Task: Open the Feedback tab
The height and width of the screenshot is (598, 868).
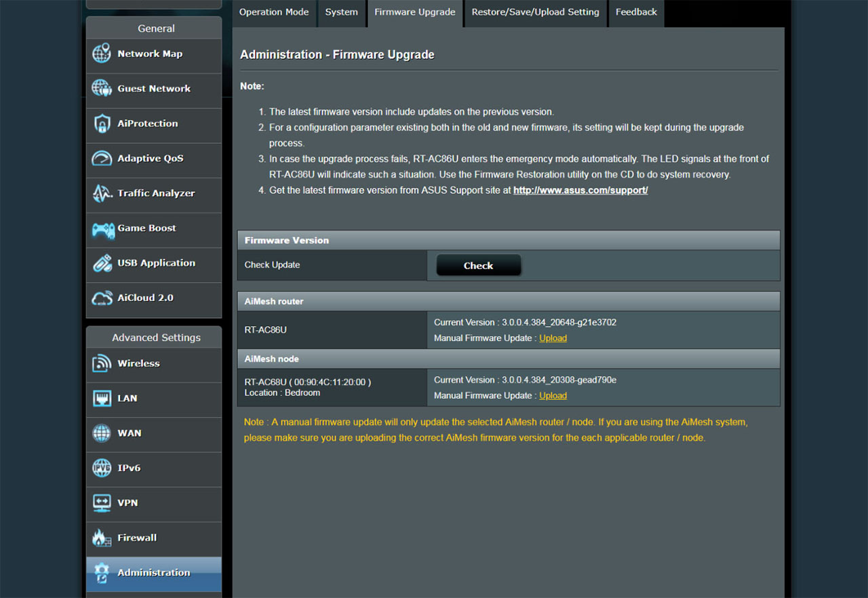Action: tap(636, 13)
